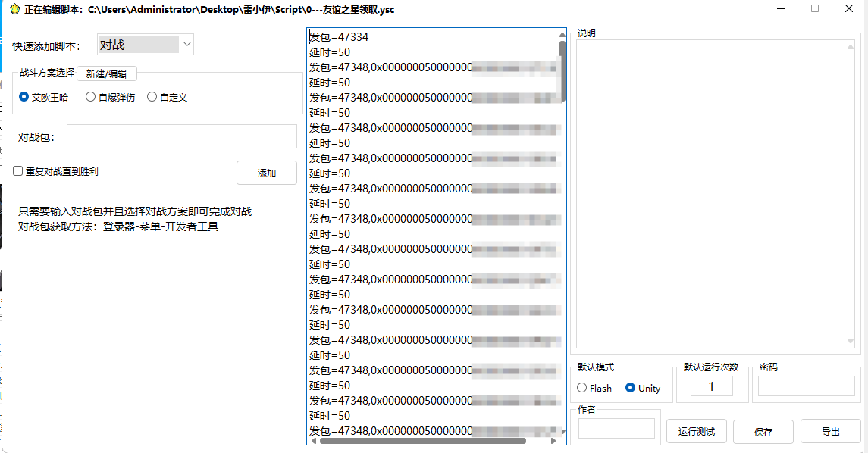Select the 自定义 radio option
The height and width of the screenshot is (453, 868).
coord(152,97)
